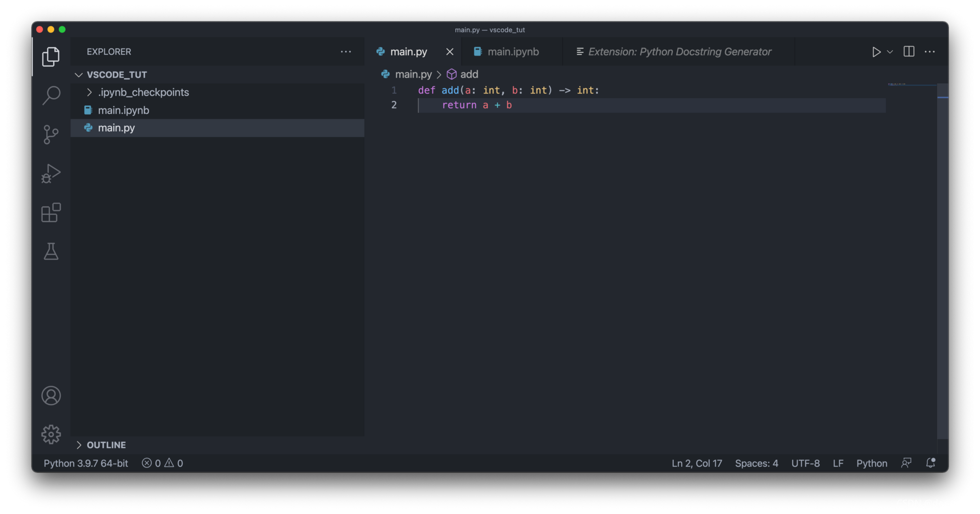
Task: Open the Python Docstring Generator extension tab
Action: click(679, 51)
